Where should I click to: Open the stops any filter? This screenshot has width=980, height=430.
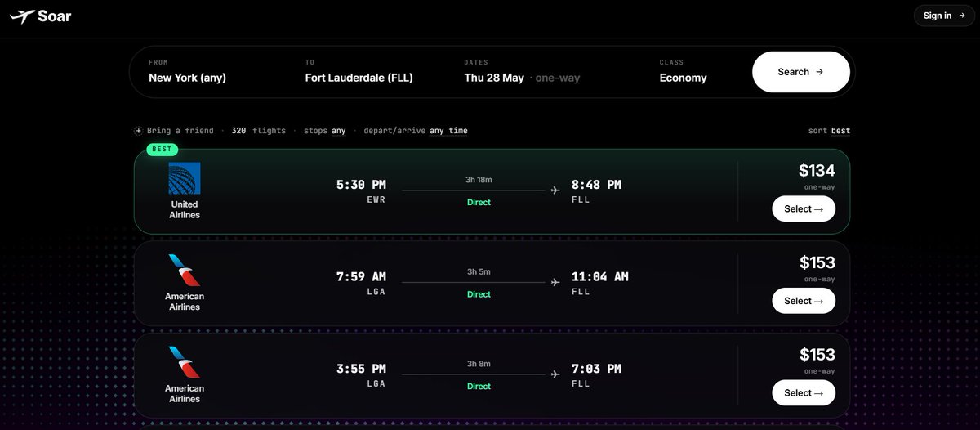coord(325,131)
